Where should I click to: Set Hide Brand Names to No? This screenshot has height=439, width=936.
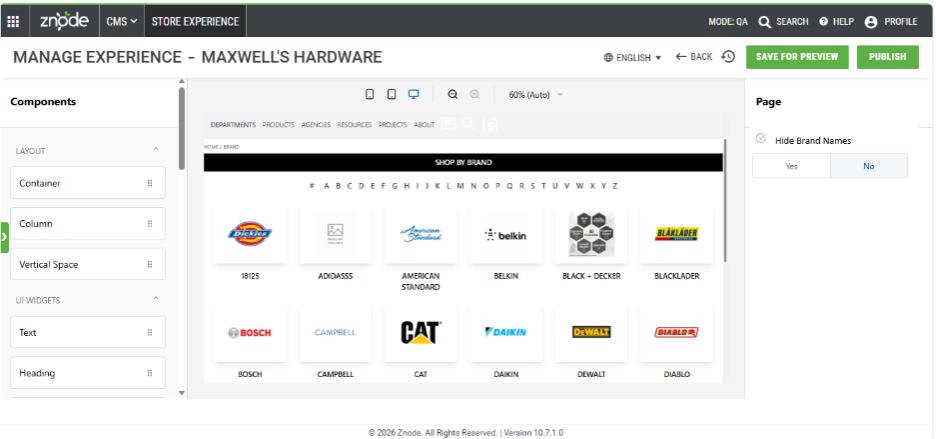(x=869, y=166)
